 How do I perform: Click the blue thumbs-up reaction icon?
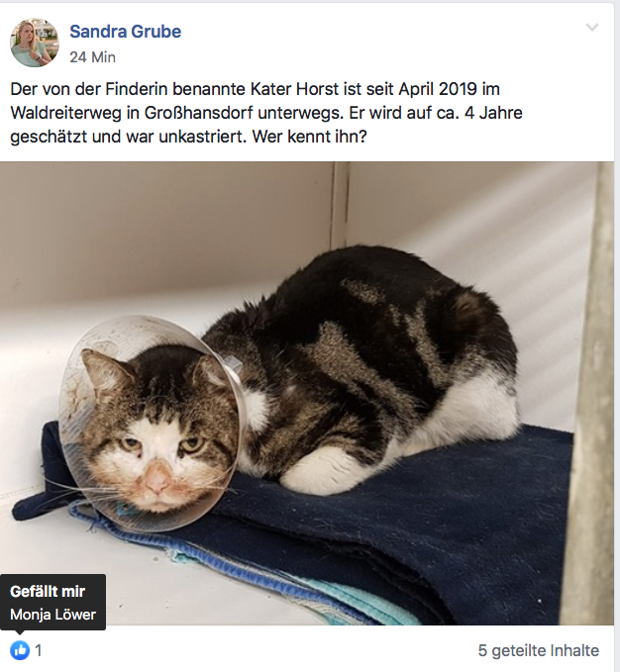(20, 650)
